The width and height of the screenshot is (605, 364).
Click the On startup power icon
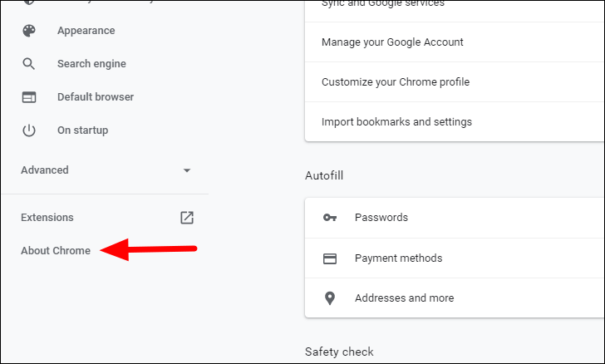[29, 130]
